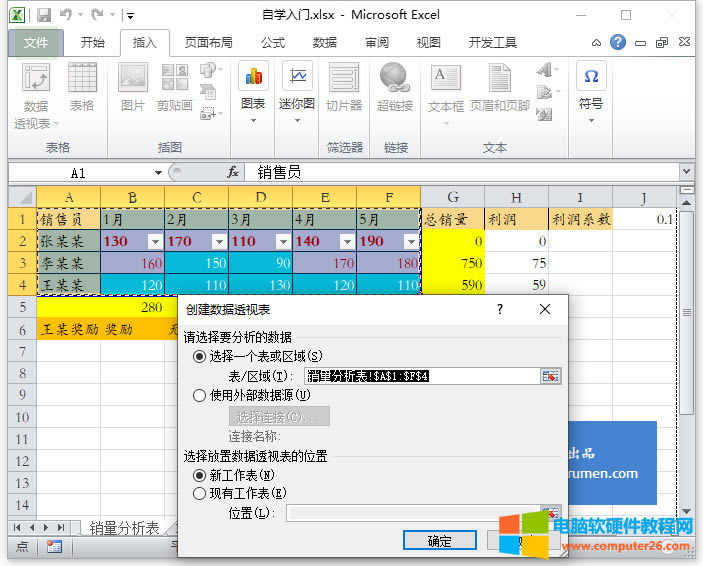Click the 表/区域 range input field

(x=420, y=376)
